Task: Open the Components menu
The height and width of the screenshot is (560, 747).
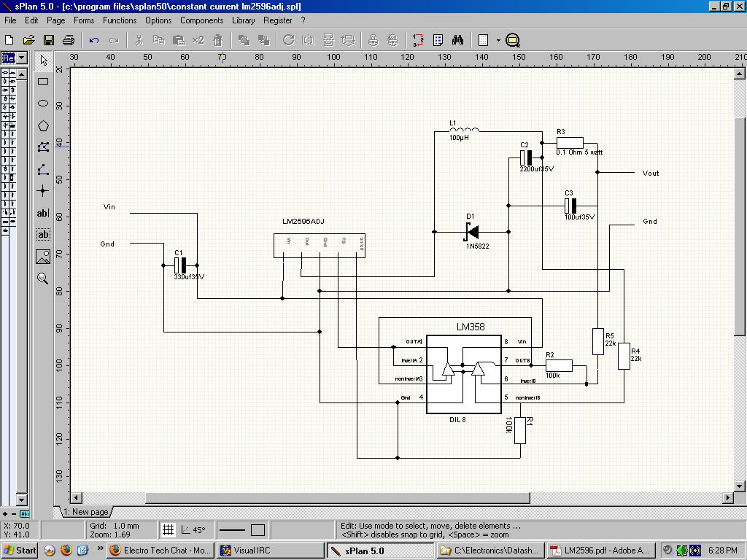Action: (201, 20)
